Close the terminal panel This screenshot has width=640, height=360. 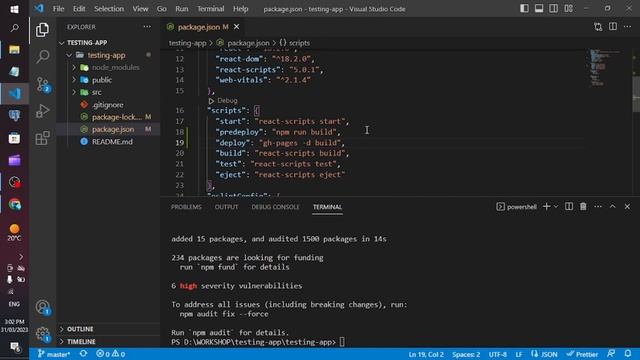coord(627,207)
